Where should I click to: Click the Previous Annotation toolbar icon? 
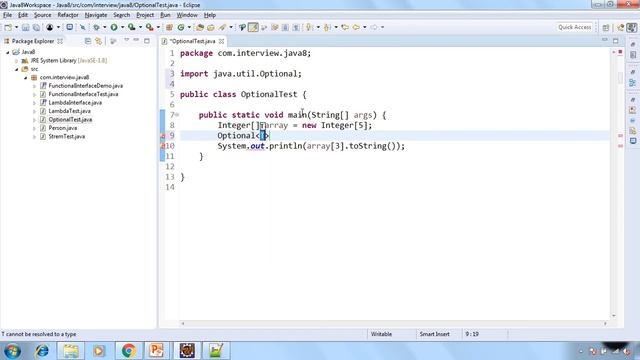[327, 27]
